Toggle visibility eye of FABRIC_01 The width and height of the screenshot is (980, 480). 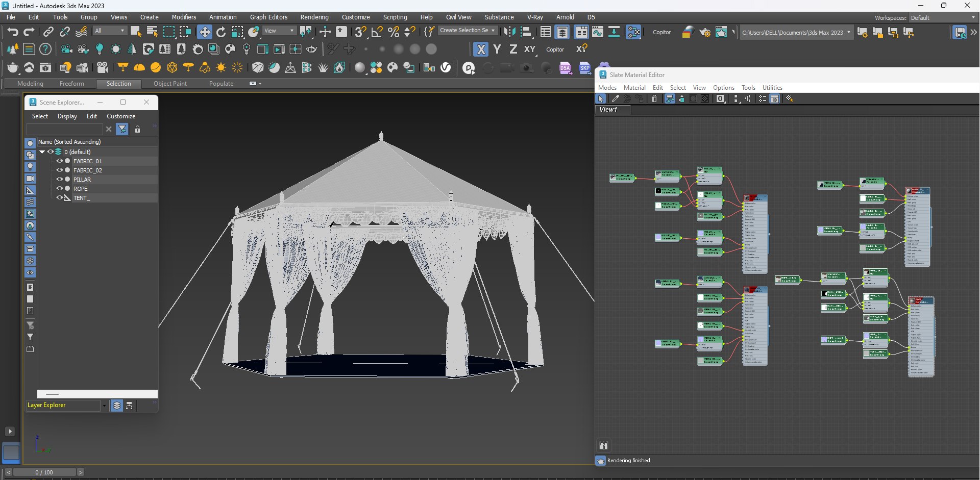tap(60, 161)
